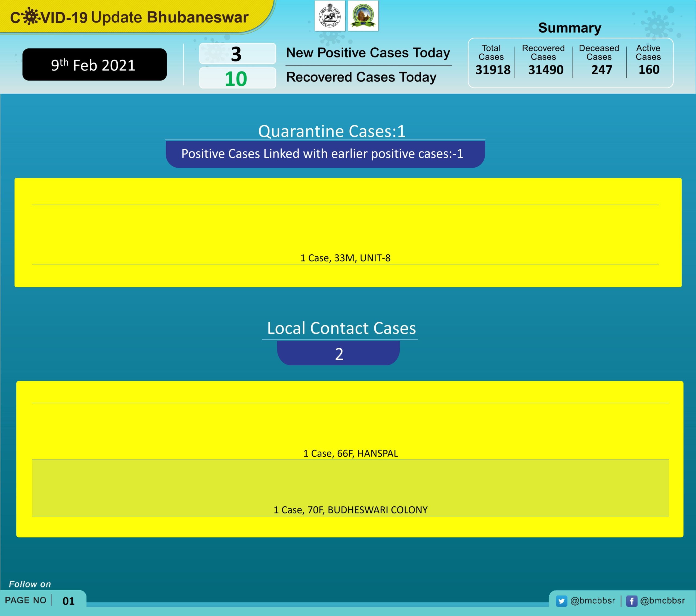Click the 33M UNIT-8 case entry
The height and width of the screenshot is (616, 696).
point(345,258)
